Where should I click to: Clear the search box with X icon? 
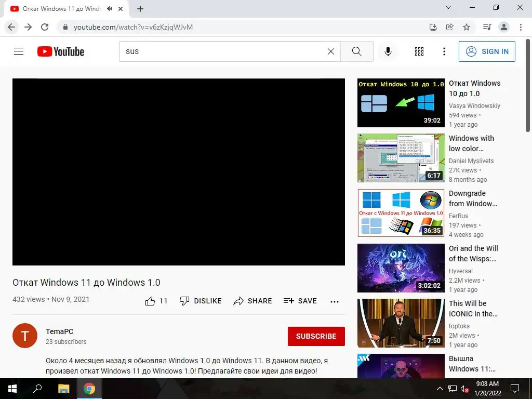click(x=331, y=51)
